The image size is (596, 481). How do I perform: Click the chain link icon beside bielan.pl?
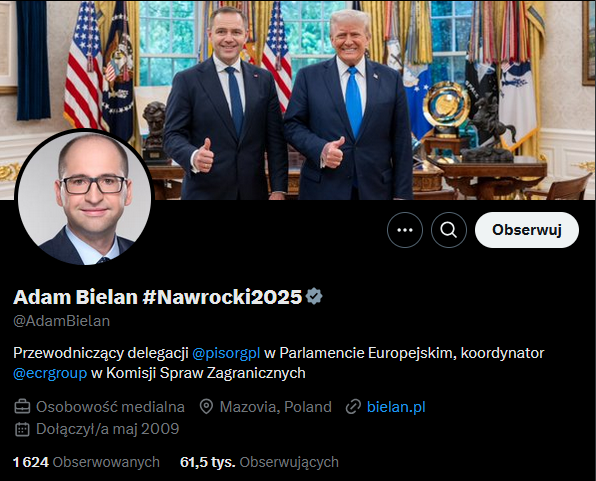tap(353, 407)
